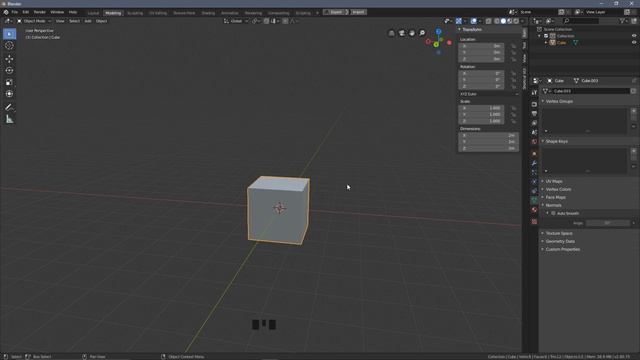Open the File menu
The width and height of the screenshot is (640, 360).
15,12
